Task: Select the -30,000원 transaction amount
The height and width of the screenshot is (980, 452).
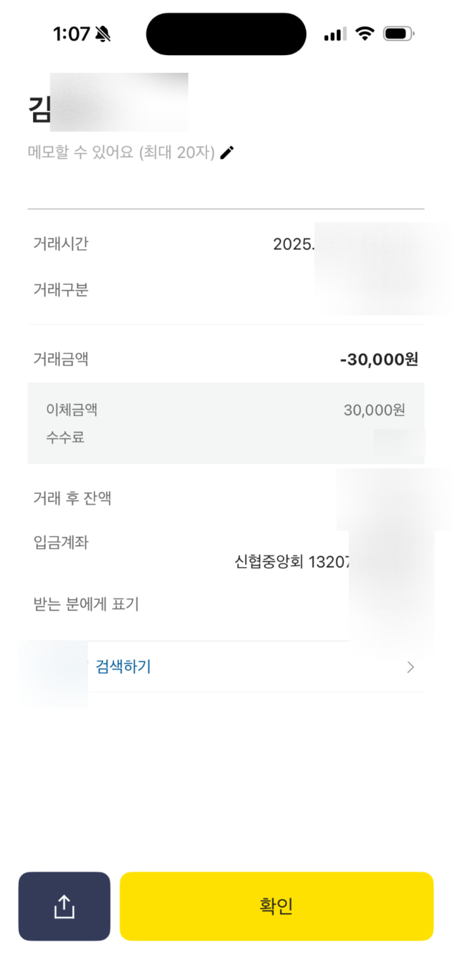Action: point(379,359)
